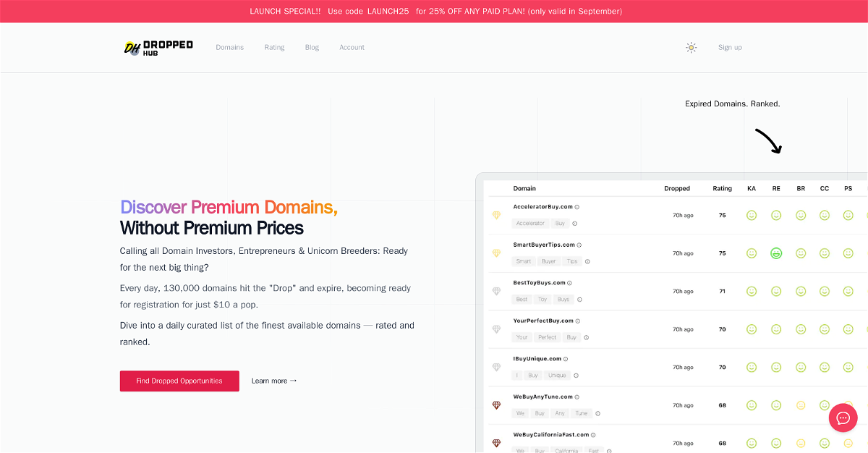The height and width of the screenshot is (453, 868).
Task: Open the WeBuyCaliforniaFast.com domain entry
Action: 550,435
